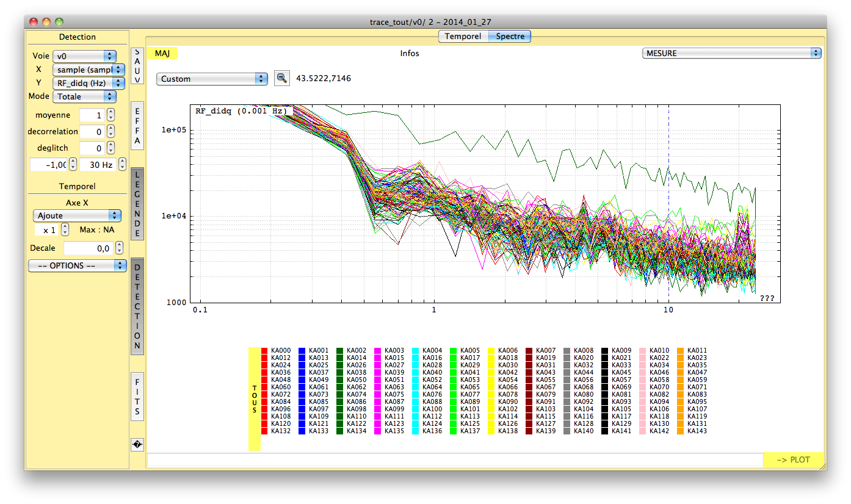Click the Decale value input field
This screenshot has width=851, height=504.
88,248
